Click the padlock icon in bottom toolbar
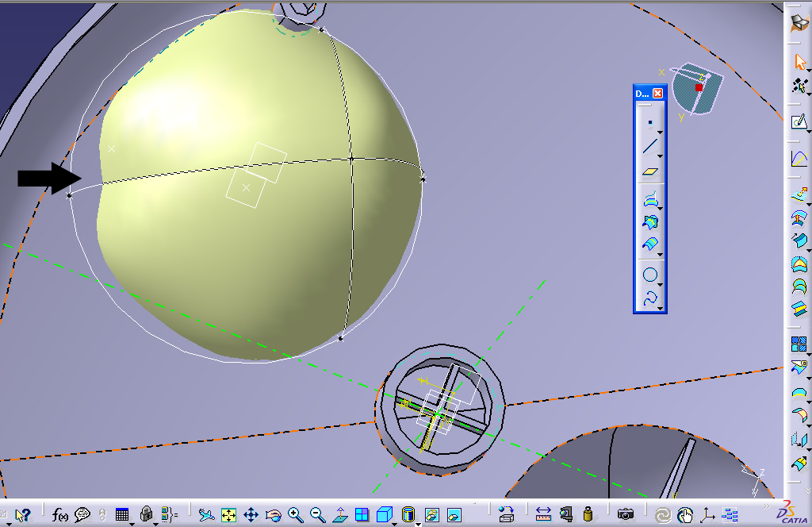The height and width of the screenshot is (527, 812). [x=146, y=514]
